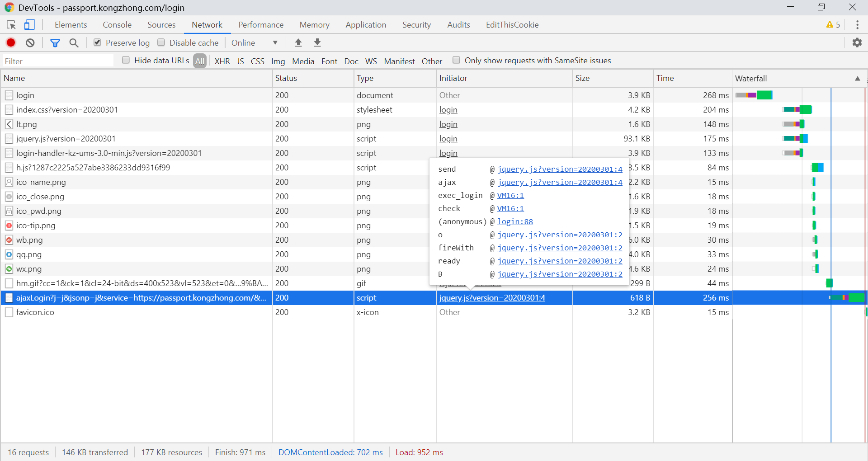
Task: Switch to the Elements tab
Action: pos(71,25)
